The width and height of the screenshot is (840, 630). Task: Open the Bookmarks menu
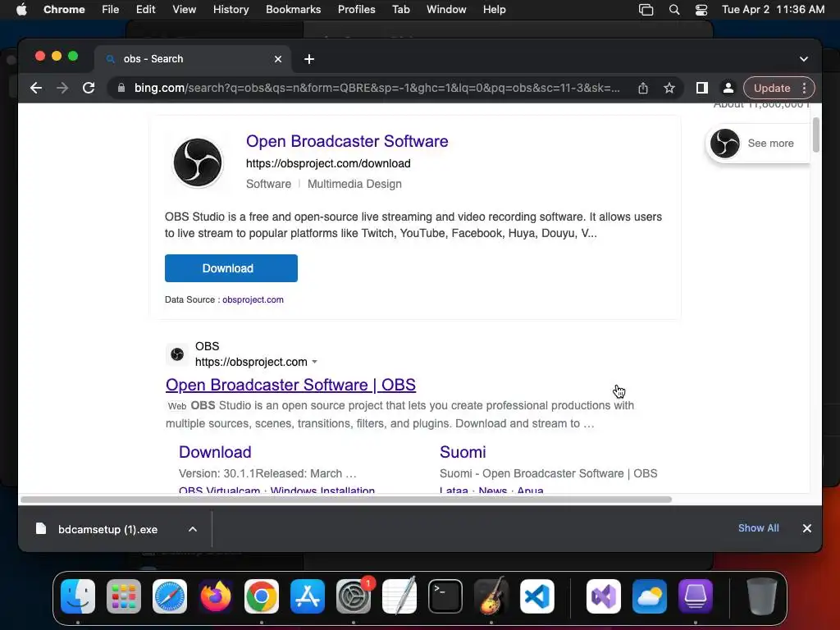[293, 10]
